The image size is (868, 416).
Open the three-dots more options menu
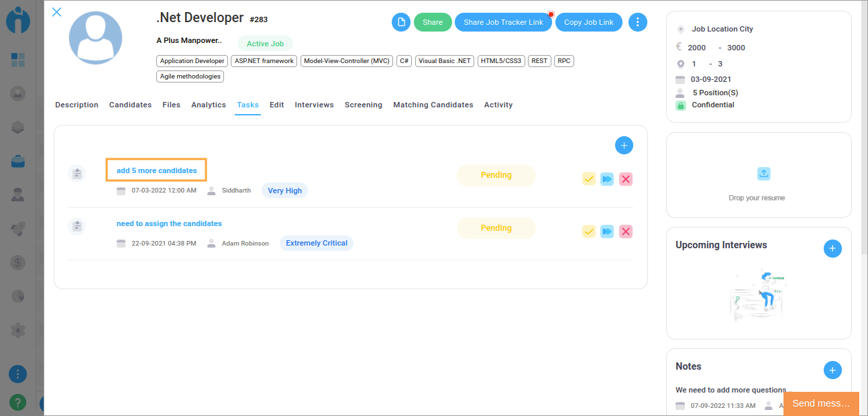tap(637, 22)
